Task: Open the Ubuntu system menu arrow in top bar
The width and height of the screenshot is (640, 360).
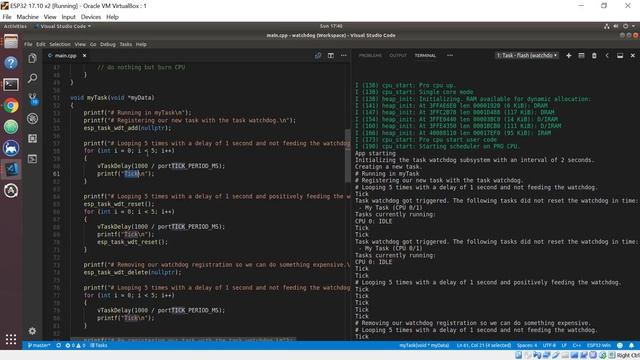Action: tap(633, 26)
